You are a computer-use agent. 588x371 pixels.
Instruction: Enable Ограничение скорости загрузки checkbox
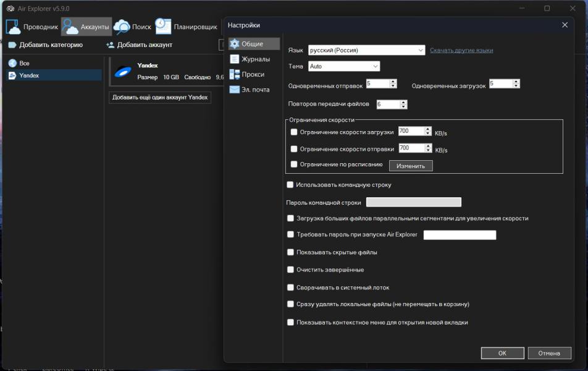click(294, 132)
